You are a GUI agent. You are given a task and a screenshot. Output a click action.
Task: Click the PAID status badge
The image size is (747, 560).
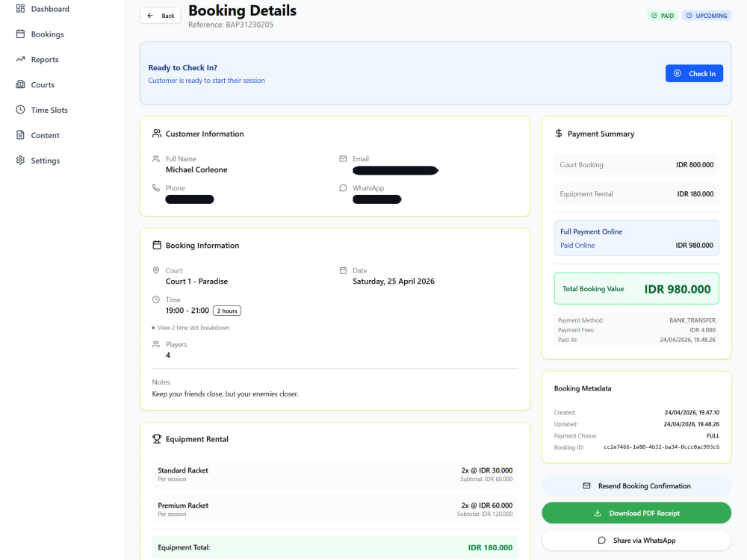[x=662, y=16]
